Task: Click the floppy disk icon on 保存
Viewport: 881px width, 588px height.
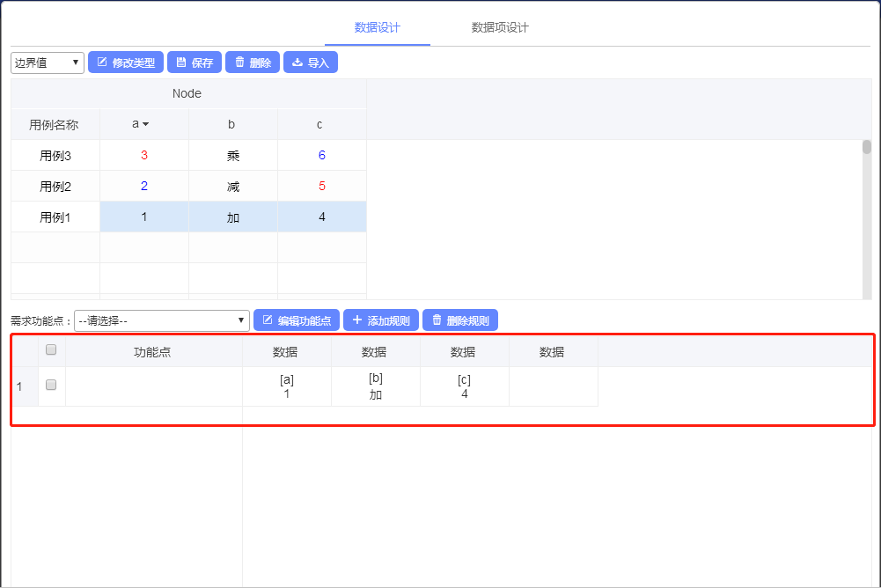Action: pos(180,62)
